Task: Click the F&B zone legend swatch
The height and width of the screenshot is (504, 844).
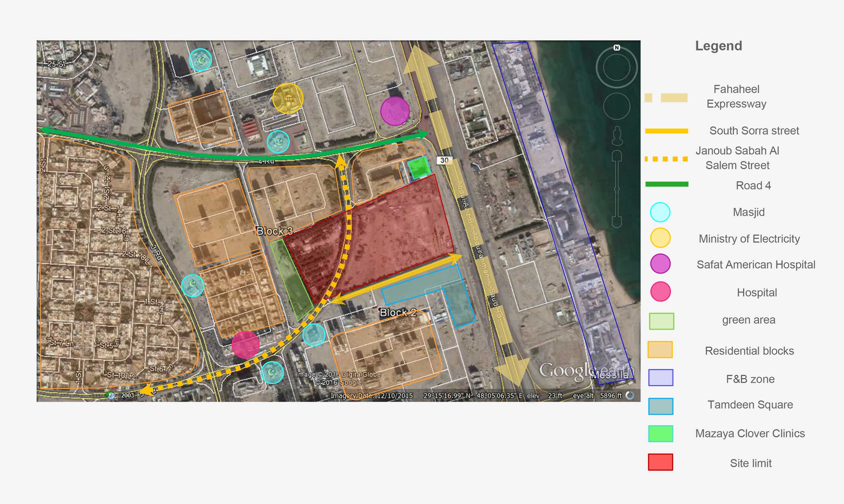Action: click(660, 377)
